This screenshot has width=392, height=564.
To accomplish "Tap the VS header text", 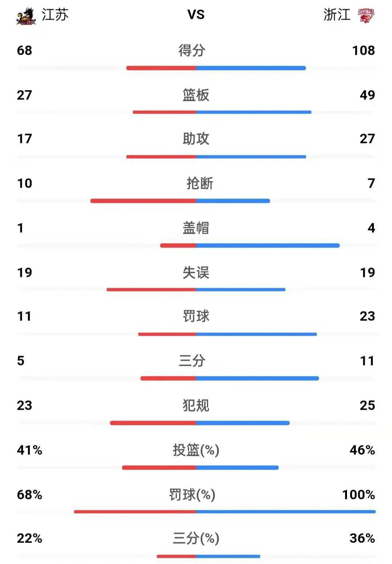I will [196, 15].
